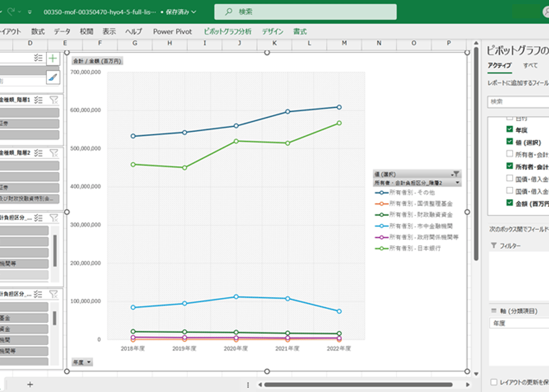Open the デザイン ribbon tab
This screenshot has width=549, height=392.
click(x=272, y=31)
